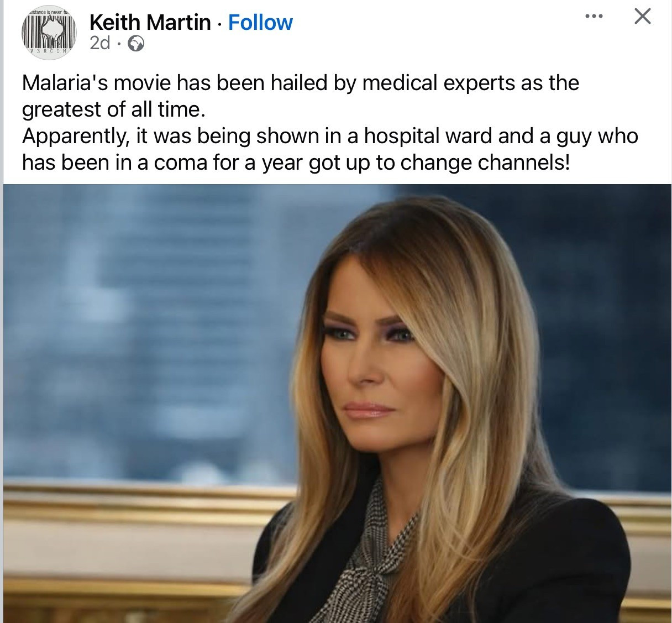Close the post with the X icon
Viewport: 672px width, 623px height.
point(642,17)
